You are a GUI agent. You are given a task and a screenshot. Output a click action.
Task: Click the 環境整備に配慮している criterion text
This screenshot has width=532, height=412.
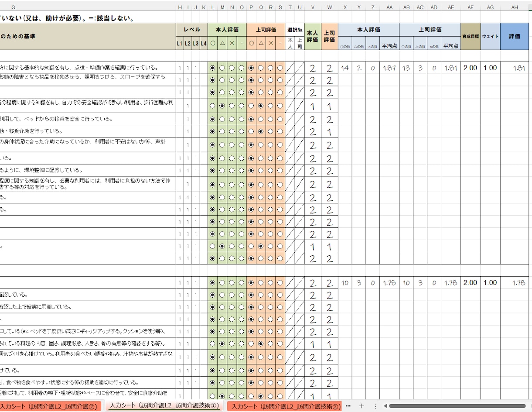[x=42, y=171]
